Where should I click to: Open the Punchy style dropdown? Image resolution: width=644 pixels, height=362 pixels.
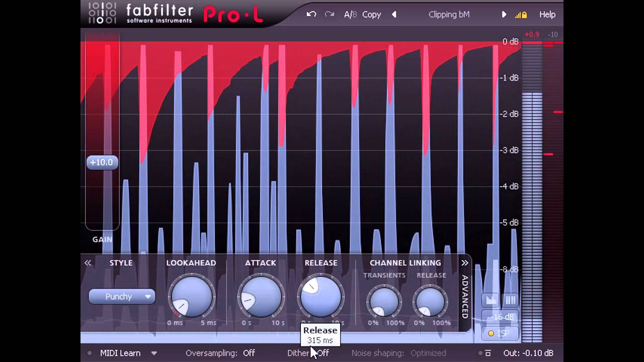(122, 297)
